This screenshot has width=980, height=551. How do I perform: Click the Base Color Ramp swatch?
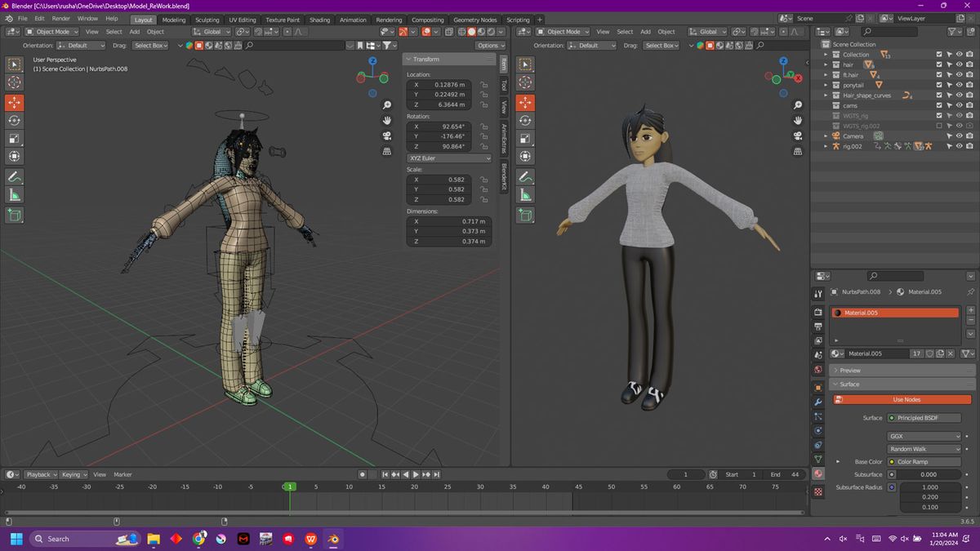924,461
